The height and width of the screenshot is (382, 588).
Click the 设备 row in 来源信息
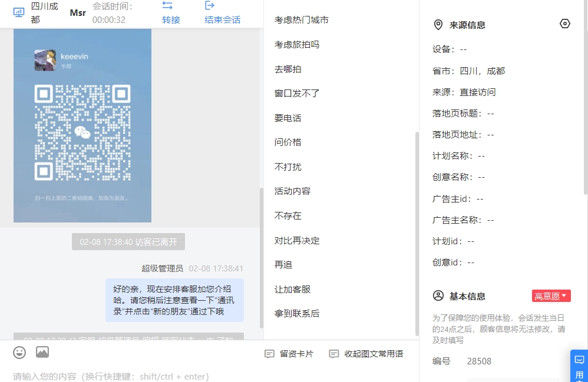click(x=450, y=49)
